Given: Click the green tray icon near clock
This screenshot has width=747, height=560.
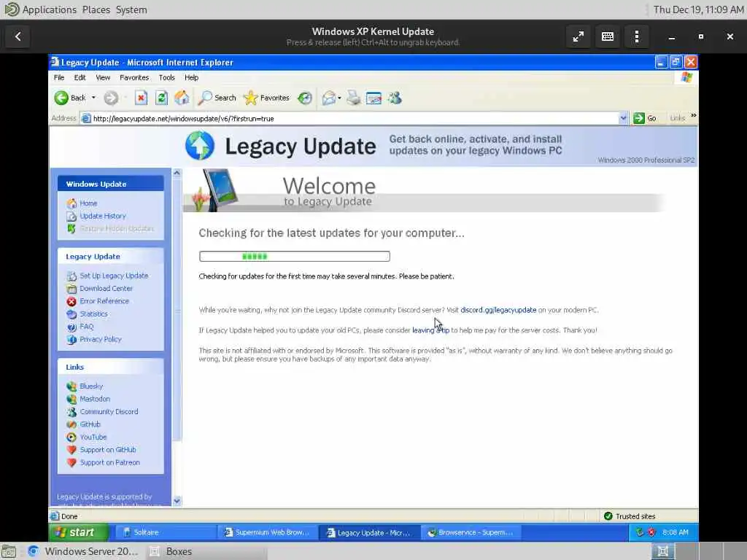Looking at the screenshot, I should (x=640, y=532).
